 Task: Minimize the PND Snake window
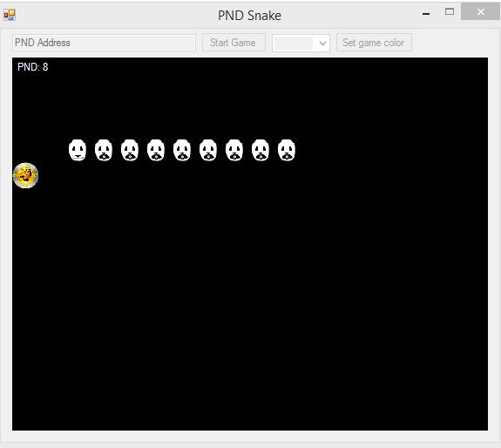[x=426, y=14]
